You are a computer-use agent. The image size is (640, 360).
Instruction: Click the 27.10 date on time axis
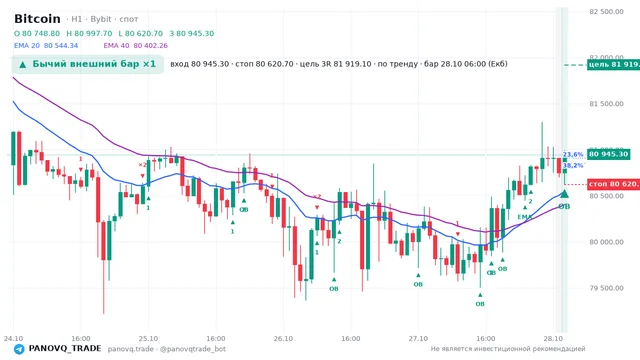click(x=418, y=339)
